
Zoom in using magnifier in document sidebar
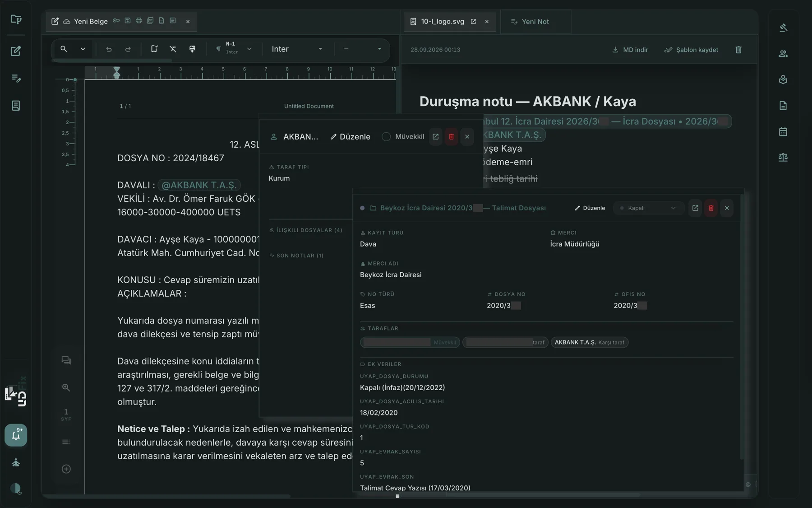(x=66, y=387)
